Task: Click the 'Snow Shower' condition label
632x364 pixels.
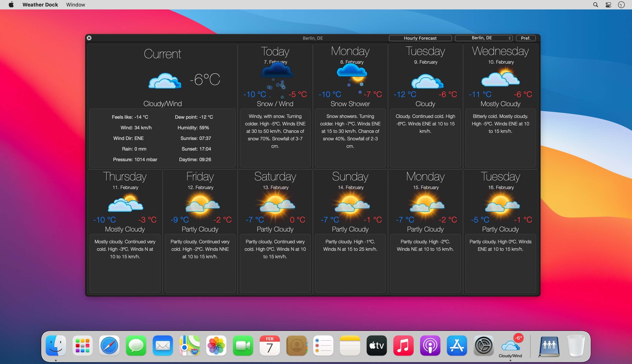Action: tap(350, 104)
